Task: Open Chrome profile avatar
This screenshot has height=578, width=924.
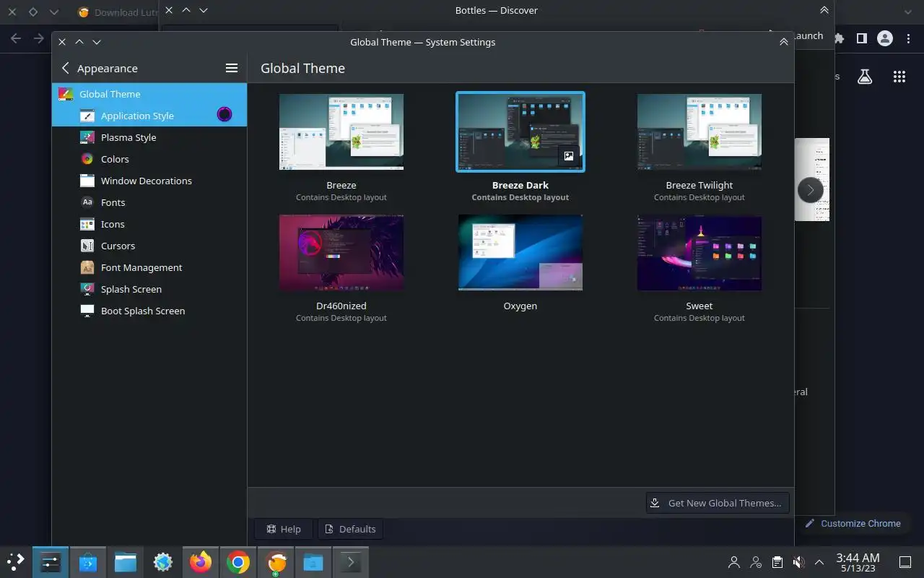Action: pyautogui.click(x=885, y=38)
